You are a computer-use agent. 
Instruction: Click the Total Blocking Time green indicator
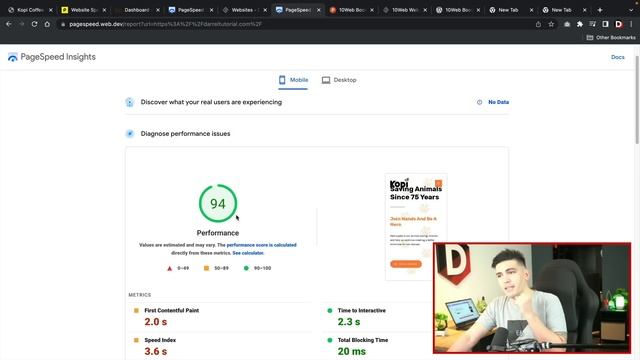330,340
